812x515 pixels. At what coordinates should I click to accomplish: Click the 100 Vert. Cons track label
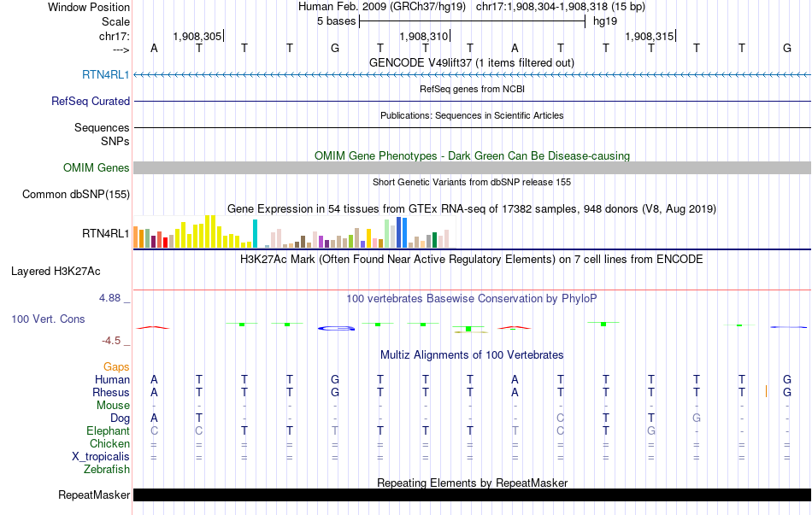click(x=48, y=319)
